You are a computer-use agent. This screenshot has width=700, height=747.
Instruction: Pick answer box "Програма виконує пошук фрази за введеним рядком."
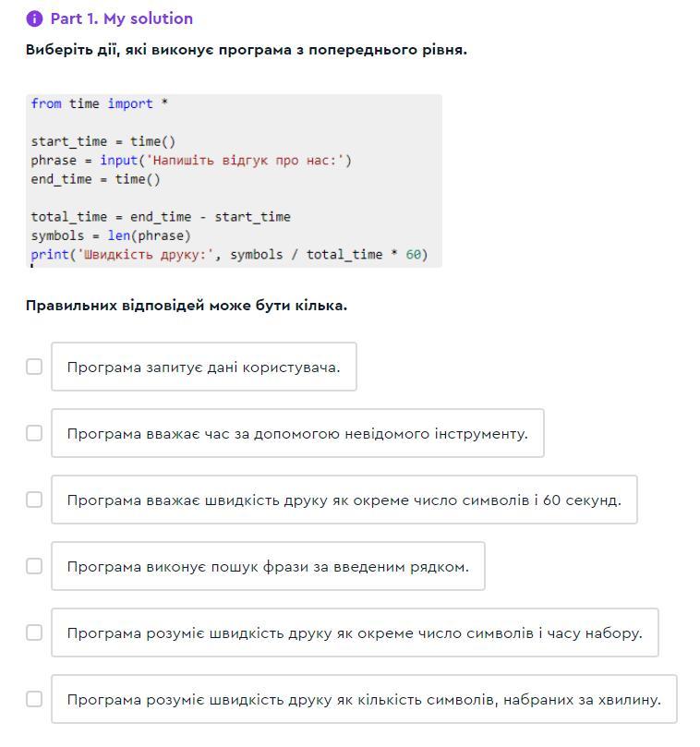pos(269,566)
